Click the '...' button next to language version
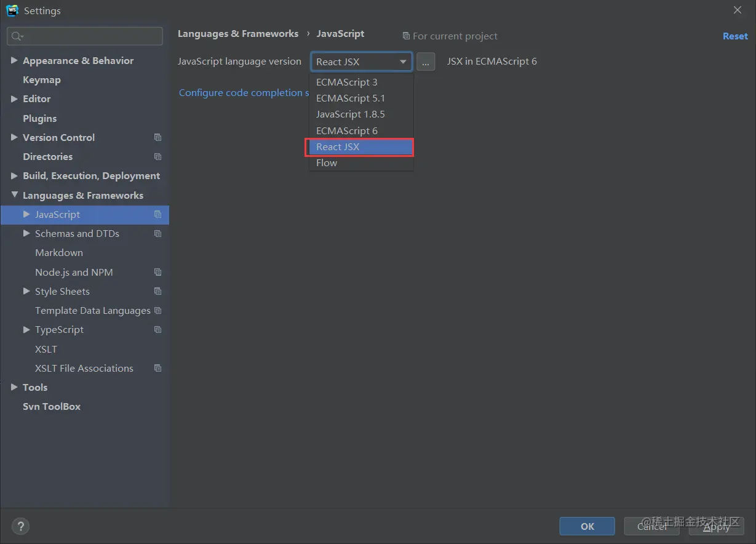This screenshot has width=756, height=544. [426, 62]
